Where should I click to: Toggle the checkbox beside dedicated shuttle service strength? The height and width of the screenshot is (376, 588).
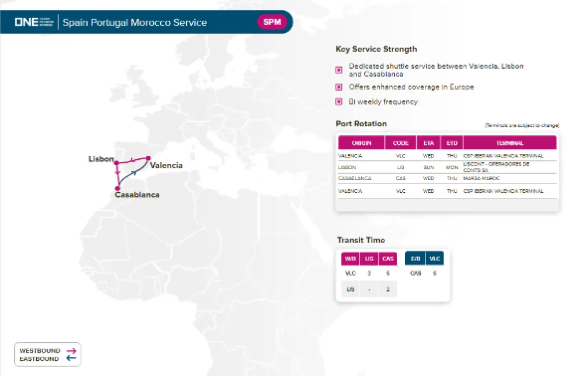point(339,70)
